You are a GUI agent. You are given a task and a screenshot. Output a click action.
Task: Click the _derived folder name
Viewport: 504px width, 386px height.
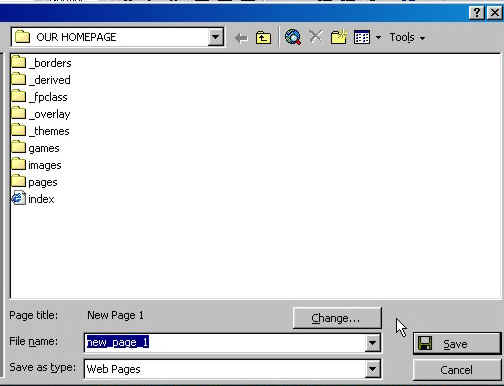tap(50, 80)
